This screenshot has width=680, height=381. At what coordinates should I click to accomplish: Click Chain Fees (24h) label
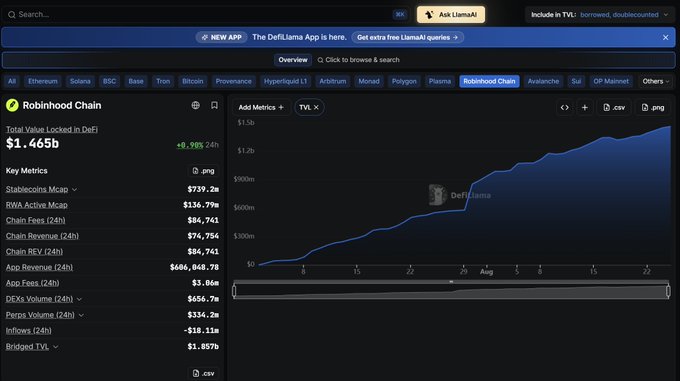coord(36,220)
